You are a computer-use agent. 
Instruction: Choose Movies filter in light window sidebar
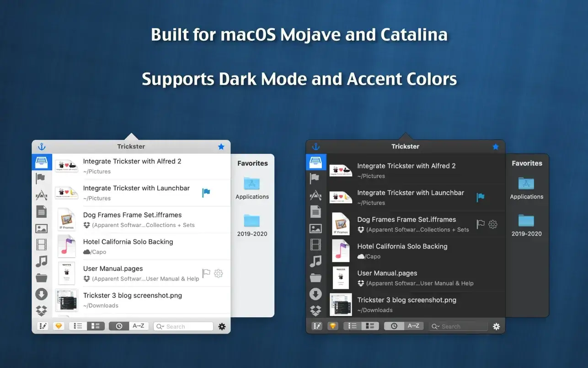(x=41, y=244)
